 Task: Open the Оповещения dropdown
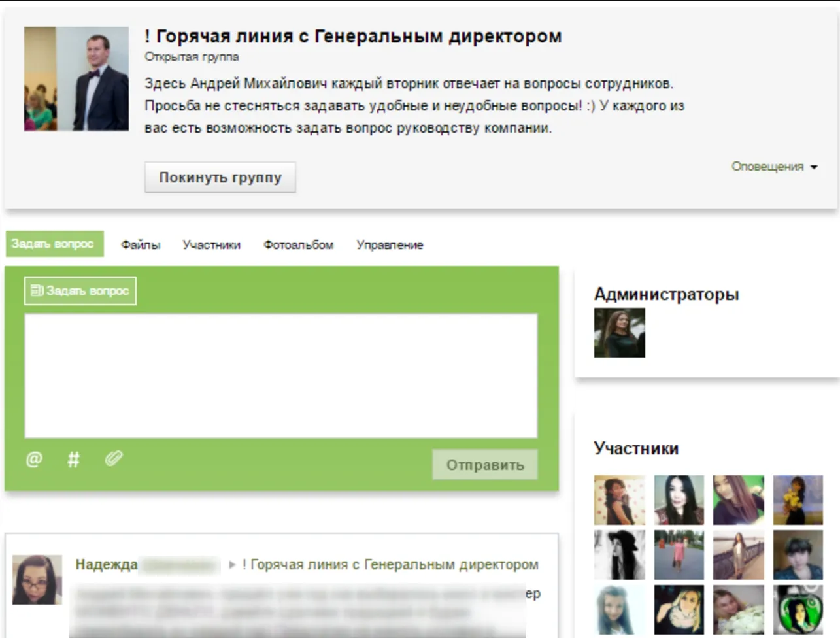(x=774, y=167)
